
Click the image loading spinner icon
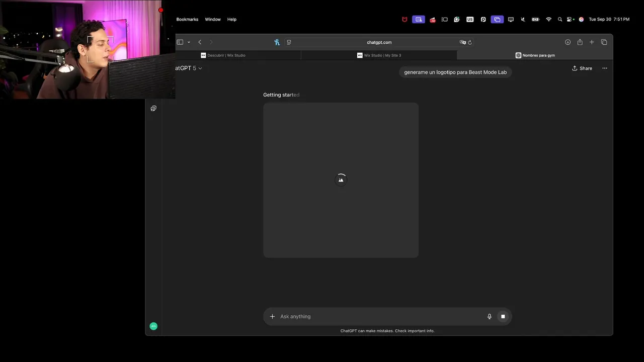341,180
